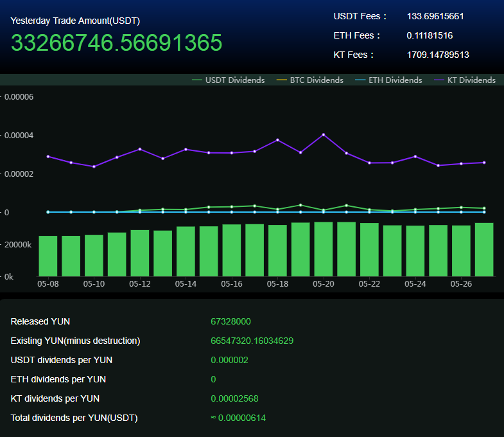The image size is (504, 437).
Task: Toggle the USDT Dividends legend series
Action: tap(228, 80)
